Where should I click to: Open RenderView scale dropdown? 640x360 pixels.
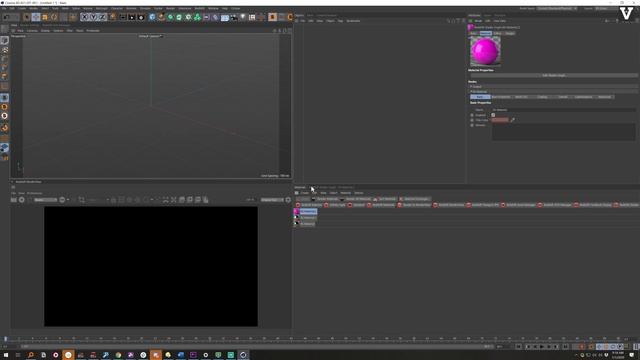(x=272, y=200)
